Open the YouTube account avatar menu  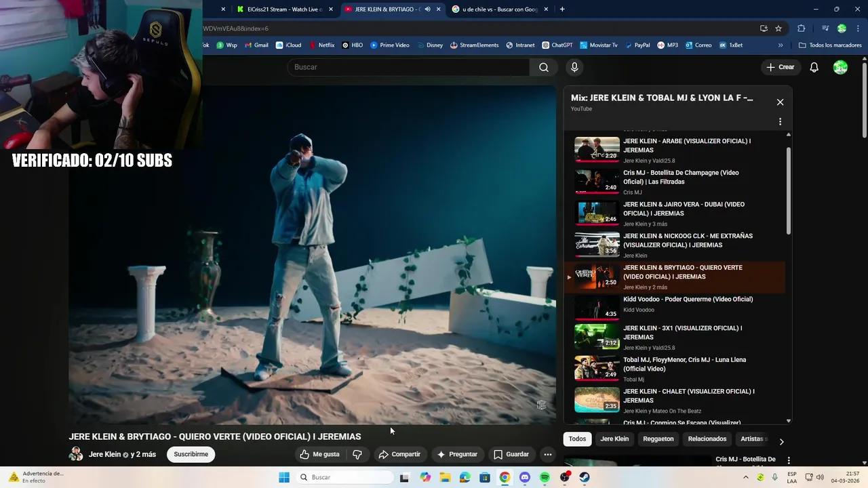840,67
